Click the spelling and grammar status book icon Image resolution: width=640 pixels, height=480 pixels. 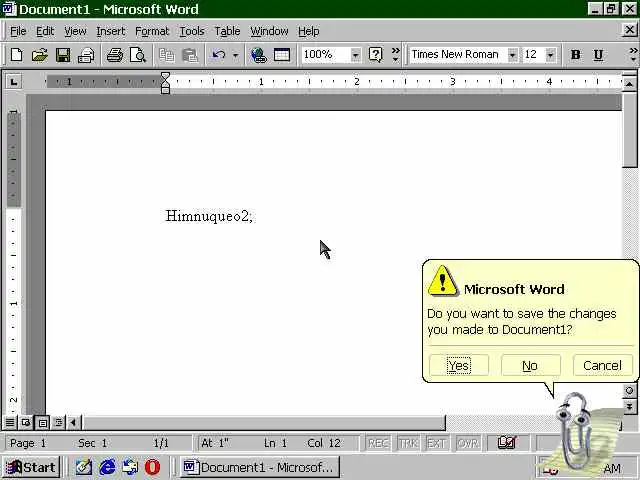[507, 443]
